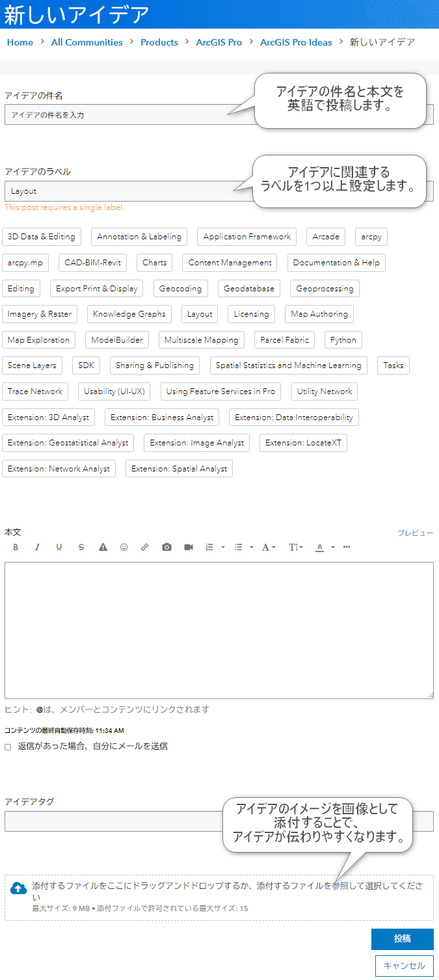The image size is (439, 980).
Task: Cancel with キャンセル button
Action: click(x=405, y=966)
